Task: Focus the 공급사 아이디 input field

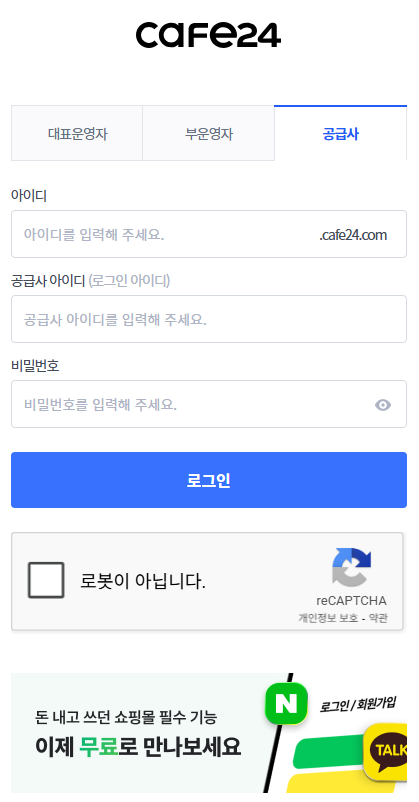Action: coord(209,319)
